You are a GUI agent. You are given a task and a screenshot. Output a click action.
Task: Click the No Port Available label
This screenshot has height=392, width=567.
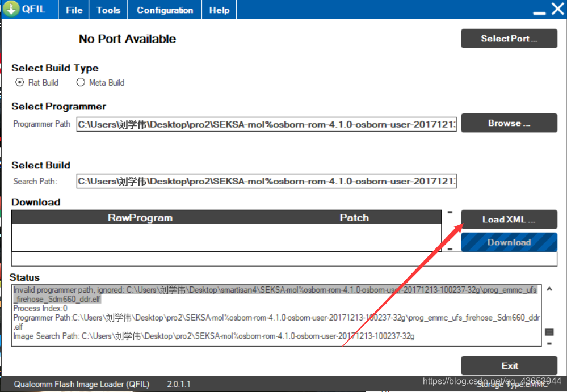[127, 39]
